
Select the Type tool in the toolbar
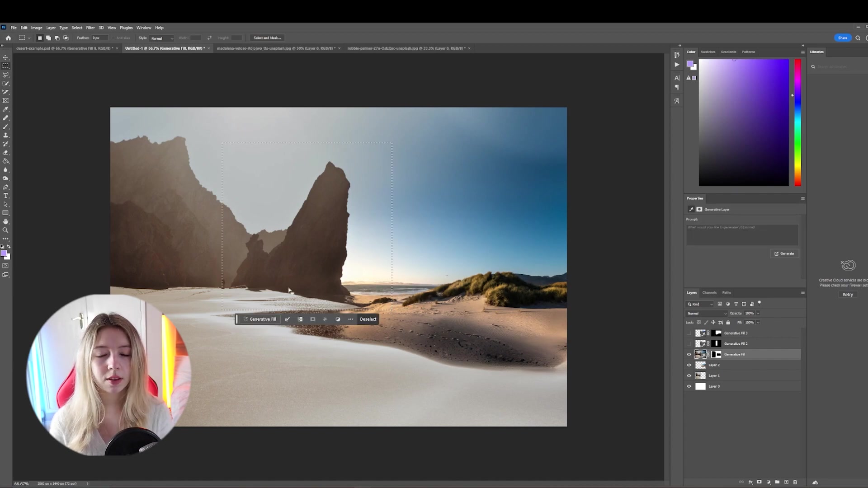pyautogui.click(x=6, y=196)
